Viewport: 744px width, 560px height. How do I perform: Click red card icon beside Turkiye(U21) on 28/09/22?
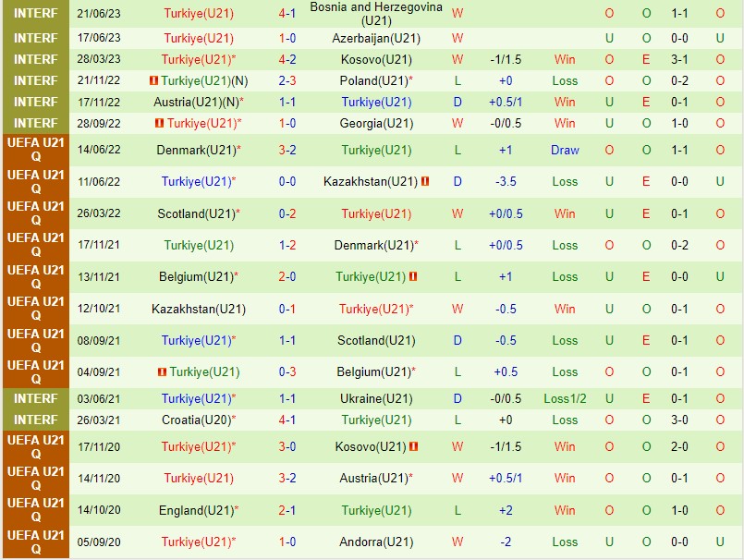[x=159, y=124]
